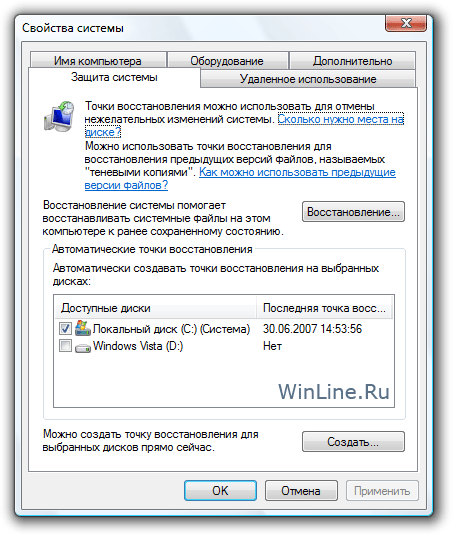The width and height of the screenshot is (453, 535).
Task: Go to the Дополнительно tab
Action: point(352,60)
